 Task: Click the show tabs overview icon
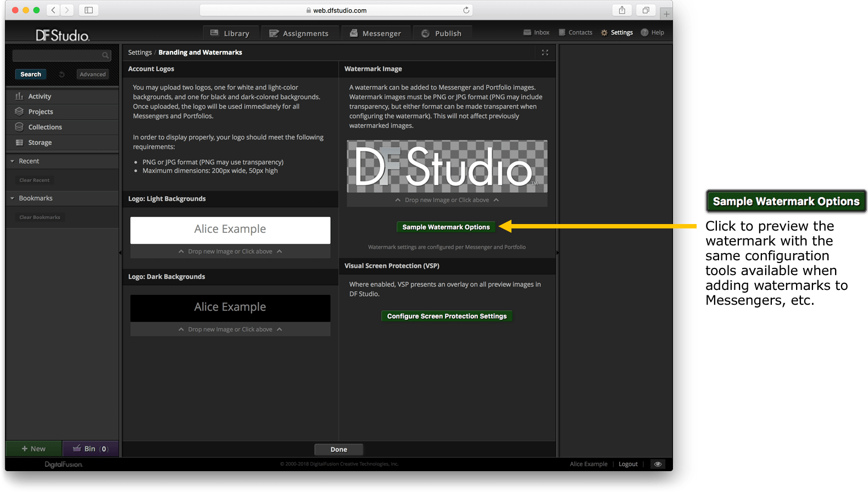[646, 10]
